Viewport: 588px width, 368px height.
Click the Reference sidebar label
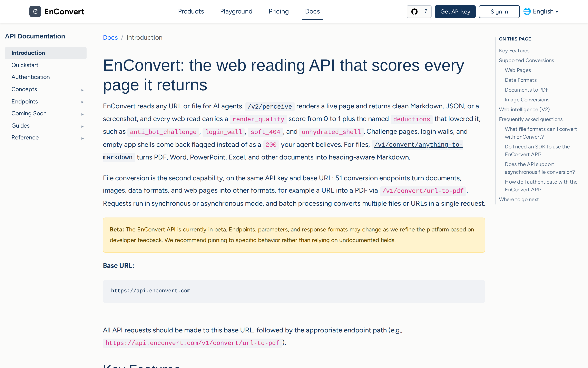coord(25,138)
